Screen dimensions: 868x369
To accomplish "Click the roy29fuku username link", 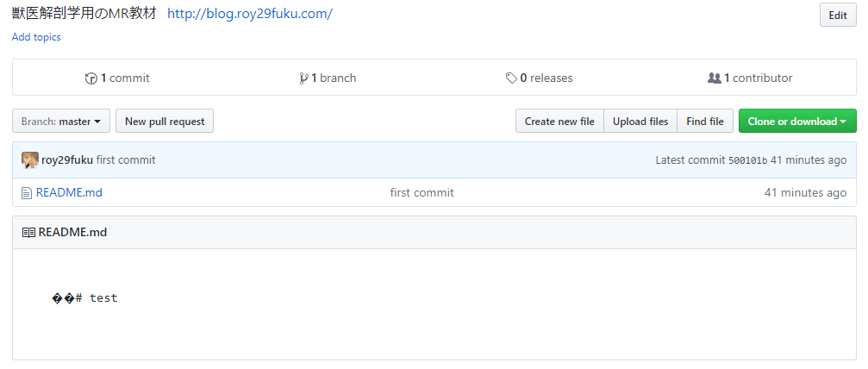I will 67,160.
